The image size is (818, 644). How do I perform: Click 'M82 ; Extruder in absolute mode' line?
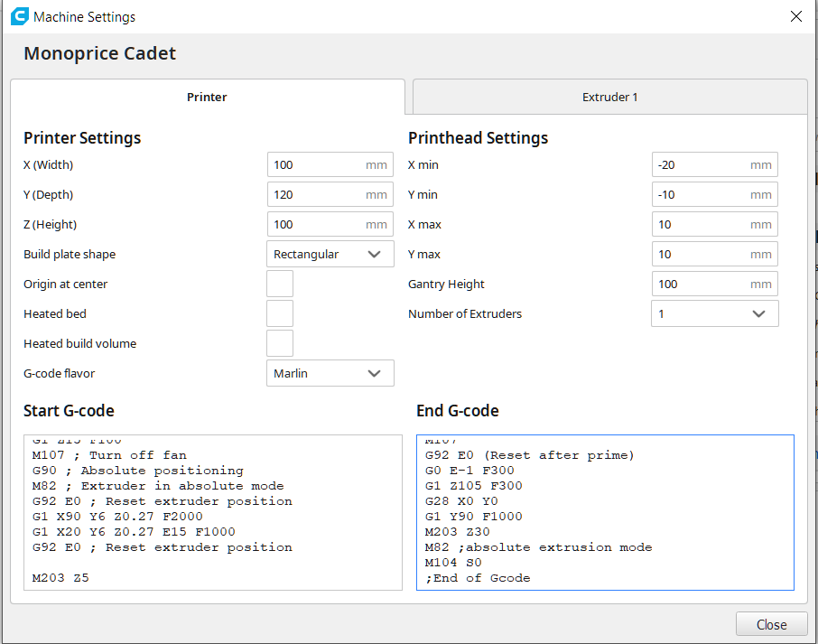(x=158, y=486)
